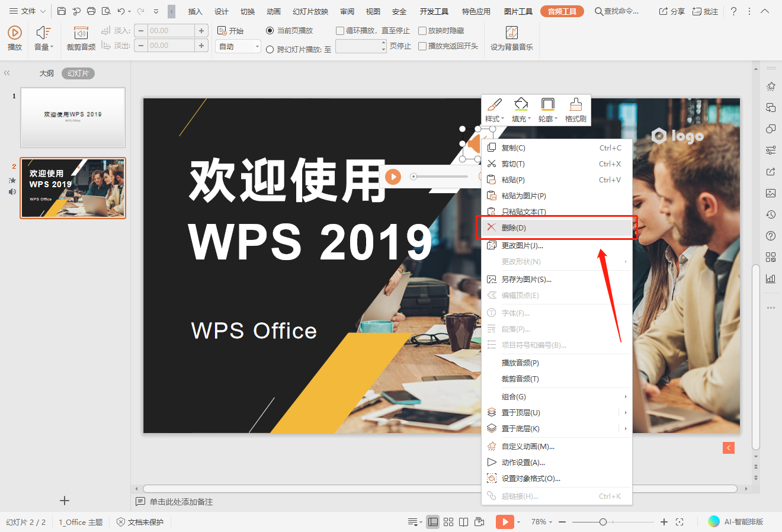782x532 pixels.
Task: Select the Play on Current Page radio (当前页播放)
Action: 270,31
